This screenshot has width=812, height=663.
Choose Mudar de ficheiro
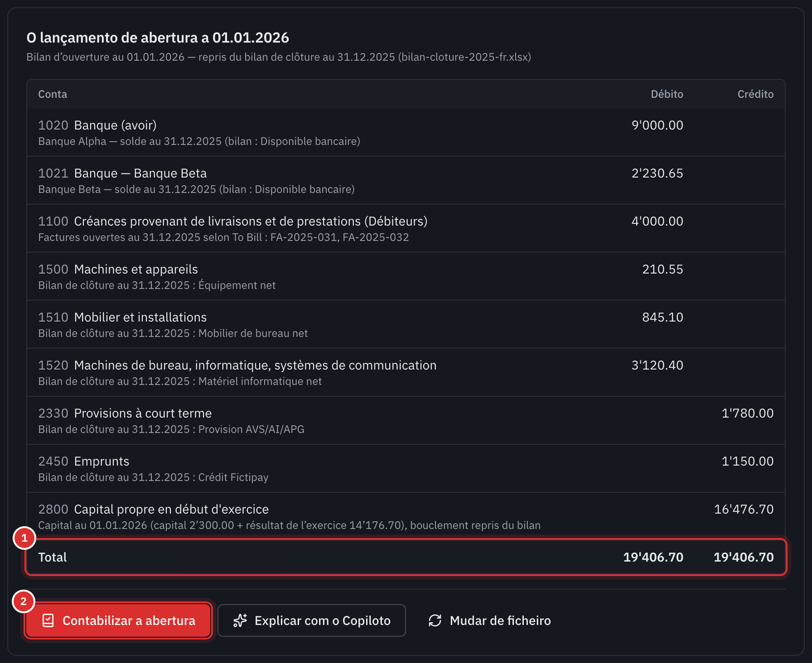pos(489,620)
